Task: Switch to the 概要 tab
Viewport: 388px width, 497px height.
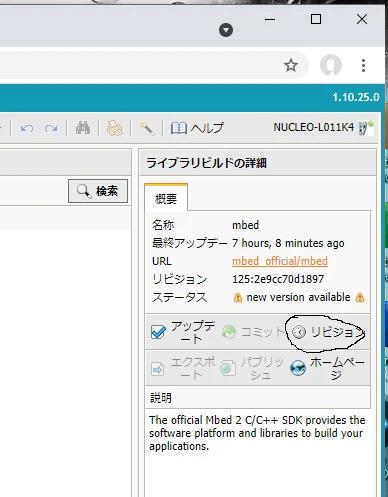Action: [x=166, y=199]
